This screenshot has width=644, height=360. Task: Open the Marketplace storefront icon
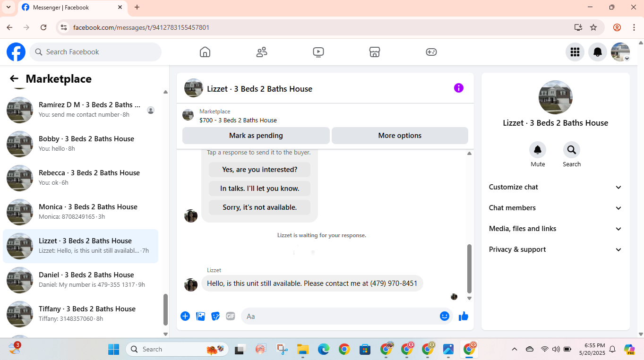pos(375,52)
